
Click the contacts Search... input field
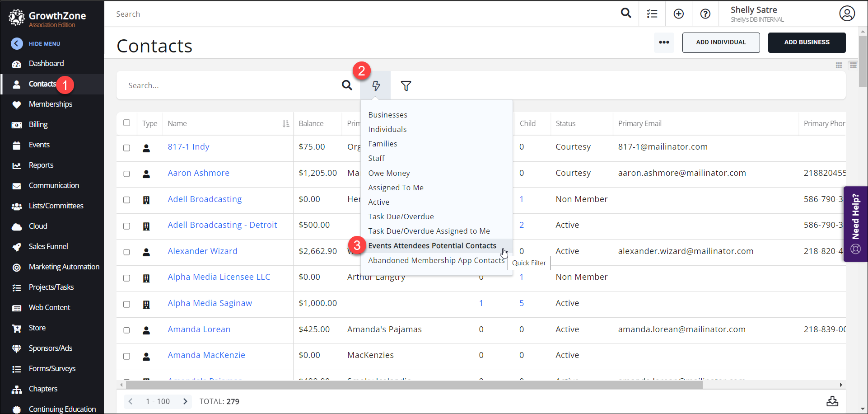(230, 85)
